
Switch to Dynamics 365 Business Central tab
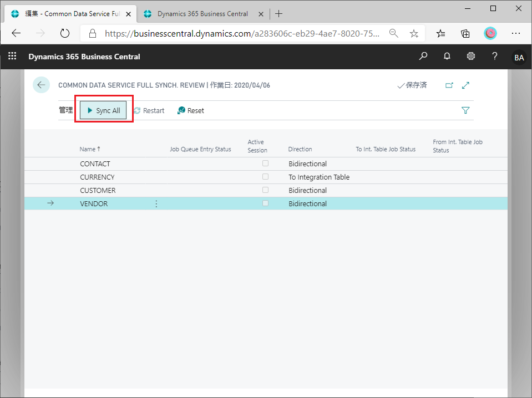point(202,14)
